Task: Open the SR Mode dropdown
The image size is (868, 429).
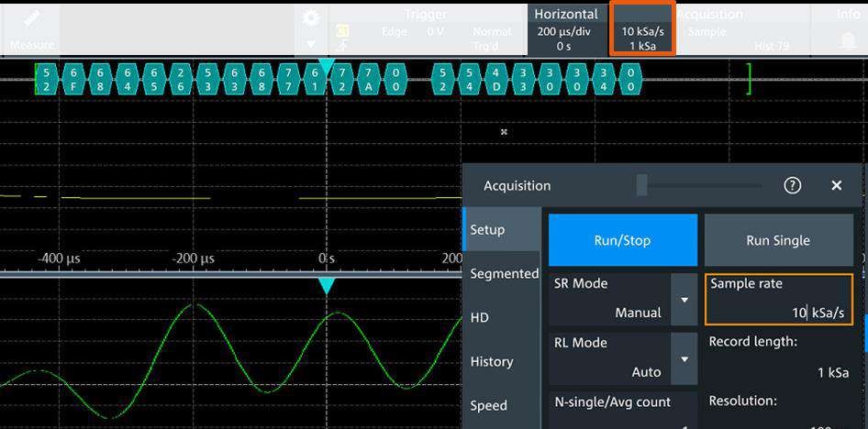Action: 684,300
